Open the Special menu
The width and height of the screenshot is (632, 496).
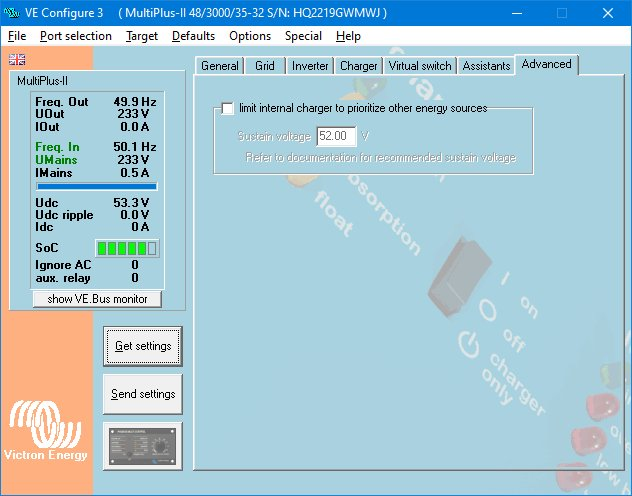click(x=303, y=36)
